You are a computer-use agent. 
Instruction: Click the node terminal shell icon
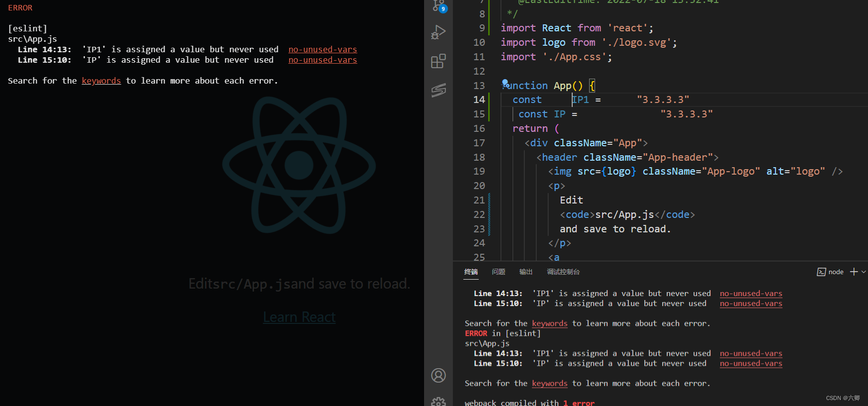tap(821, 272)
